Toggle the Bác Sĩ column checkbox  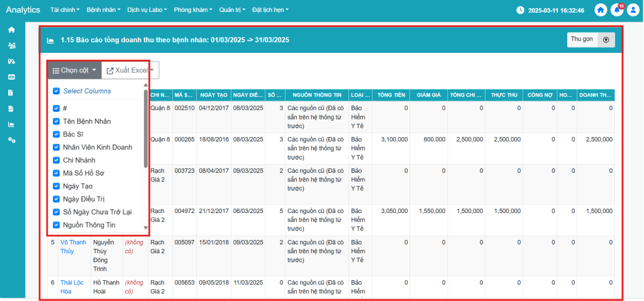point(57,134)
